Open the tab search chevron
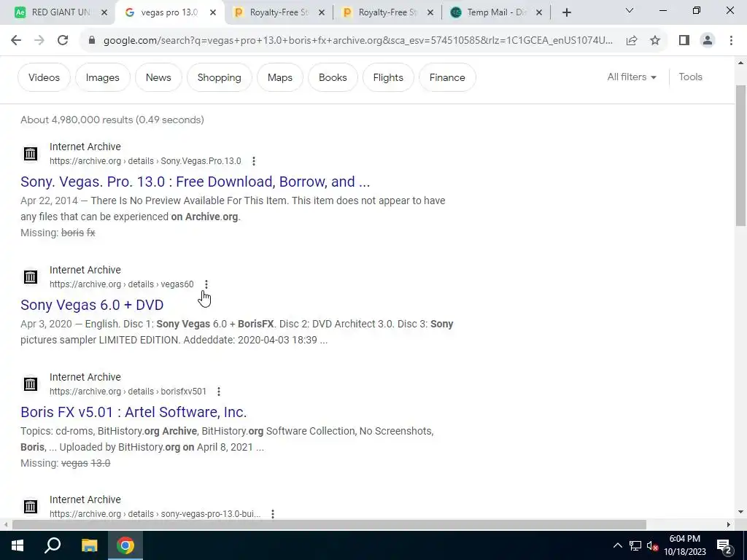747x560 pixels. click(630, 10)
